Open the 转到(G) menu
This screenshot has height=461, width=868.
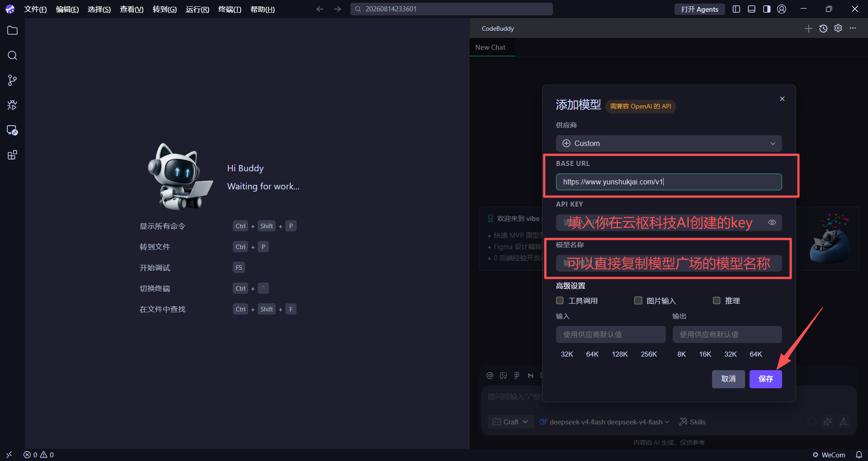(x=165, y=9)
